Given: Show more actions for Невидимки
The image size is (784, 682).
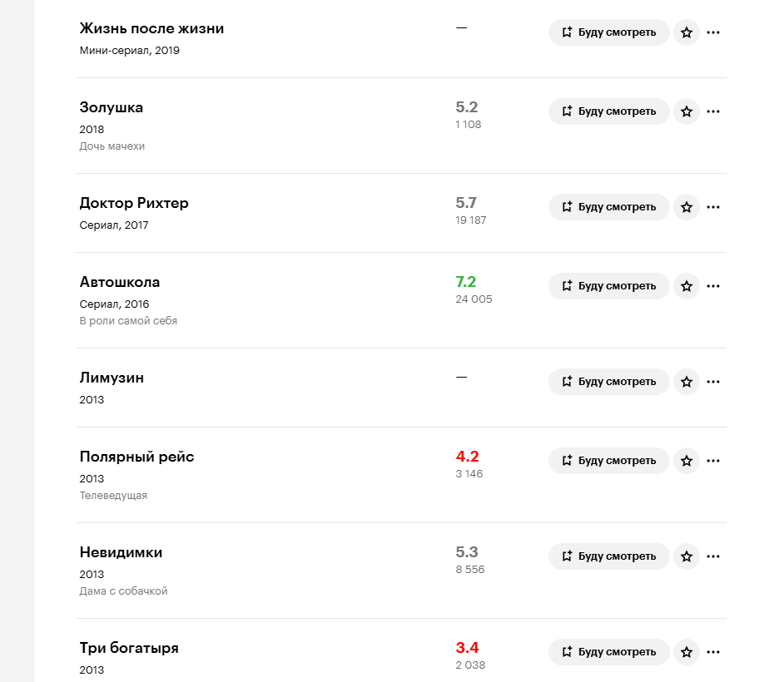Looking at the screenshot, I should pos(713,556).
